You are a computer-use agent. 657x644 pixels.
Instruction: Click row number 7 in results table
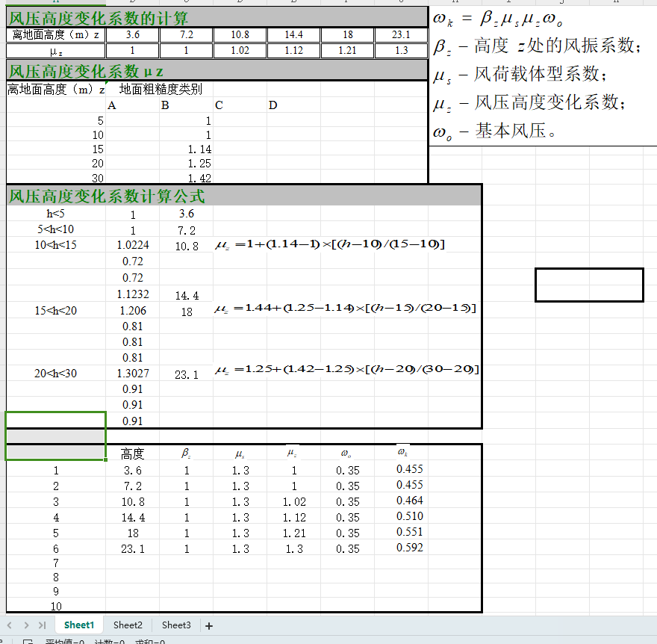[x=56, y=563]
